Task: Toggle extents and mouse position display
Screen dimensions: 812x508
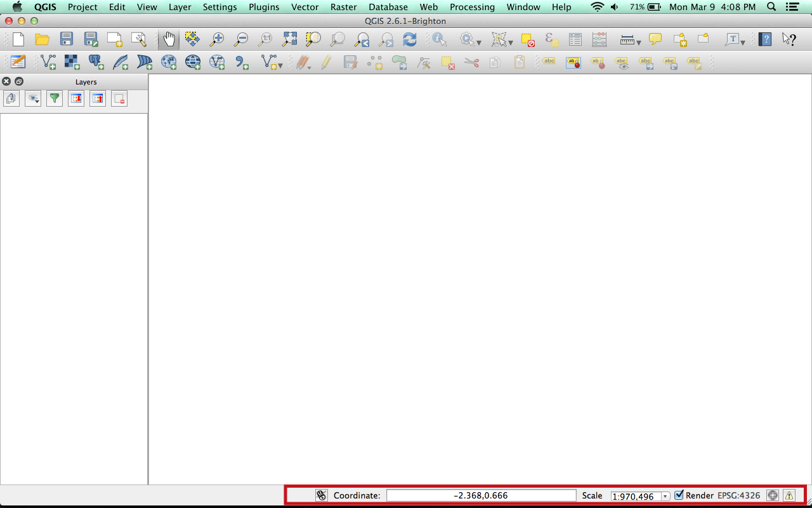Action: (322, 495)
